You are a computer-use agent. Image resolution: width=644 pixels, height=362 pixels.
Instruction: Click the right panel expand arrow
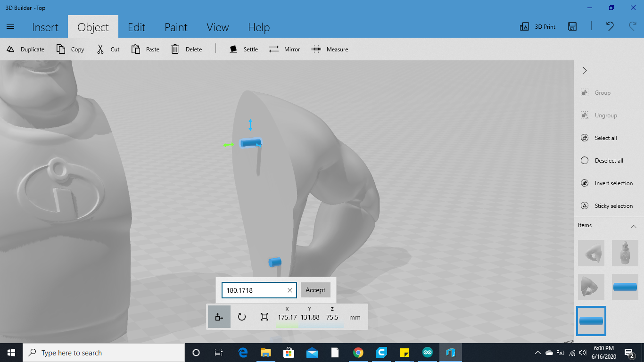point(584,71)
